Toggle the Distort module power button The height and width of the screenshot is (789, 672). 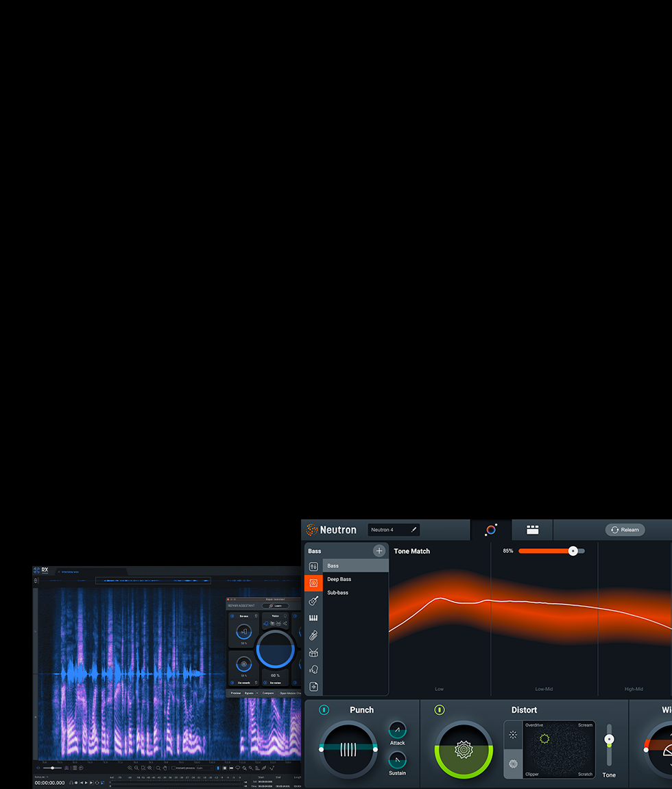(x=439, y=709)
